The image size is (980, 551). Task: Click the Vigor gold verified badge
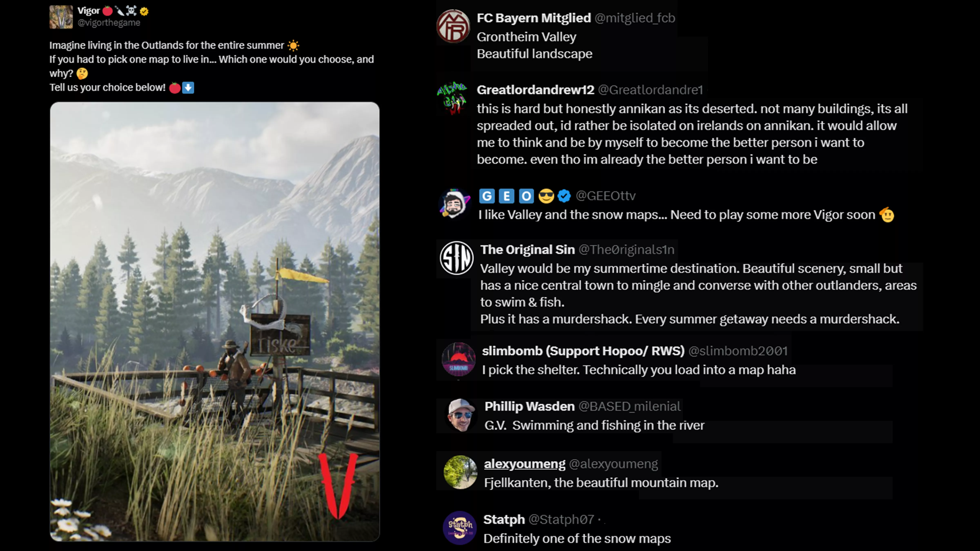[x=144, y=11]
